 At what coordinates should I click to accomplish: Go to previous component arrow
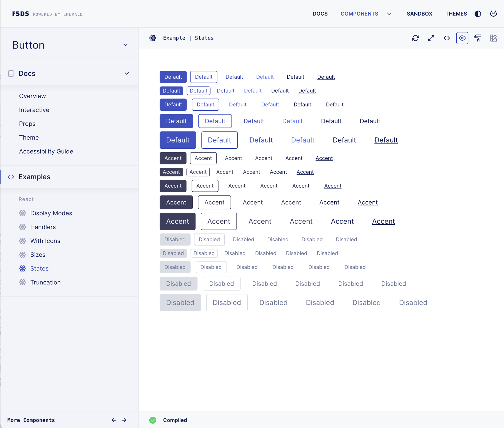point(114,420)
